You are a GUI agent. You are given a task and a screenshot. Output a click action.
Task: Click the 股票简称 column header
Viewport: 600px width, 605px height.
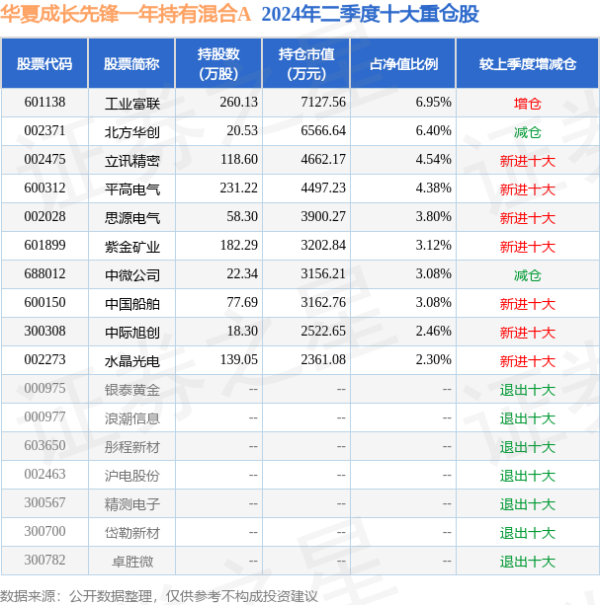click(x=132, y=64)
